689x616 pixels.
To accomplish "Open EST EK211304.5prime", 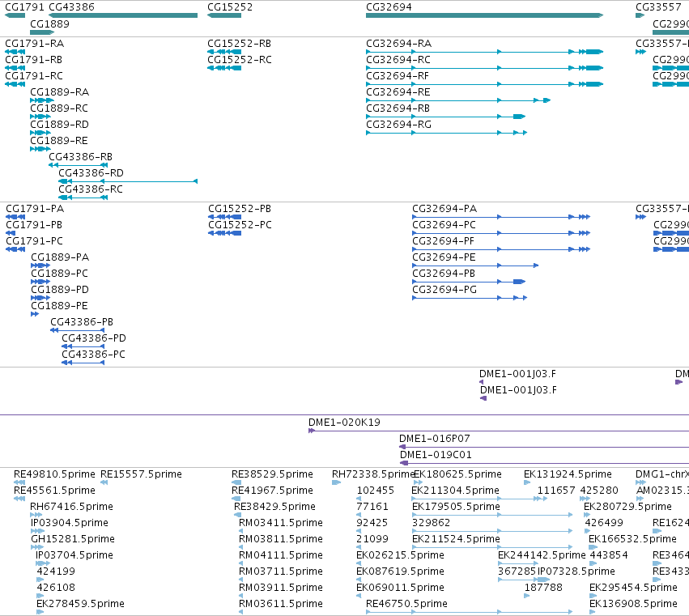I will (479, 499).
